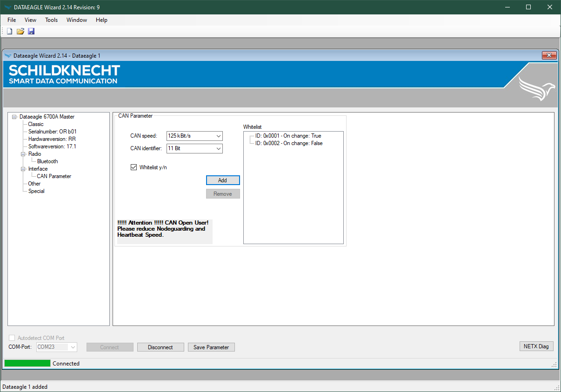Select whitelist entry ID 0x0002
This screenshot has width=561, height=392.
[x=288, y=143]
